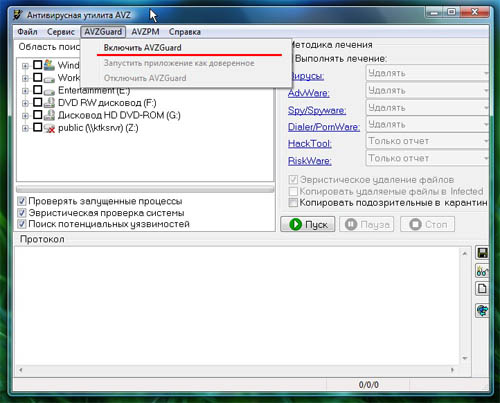This screenshot has height=403, width=500.
Task: Tick the Entertainment (E:) drive checkbox
Action: (38, 90)
